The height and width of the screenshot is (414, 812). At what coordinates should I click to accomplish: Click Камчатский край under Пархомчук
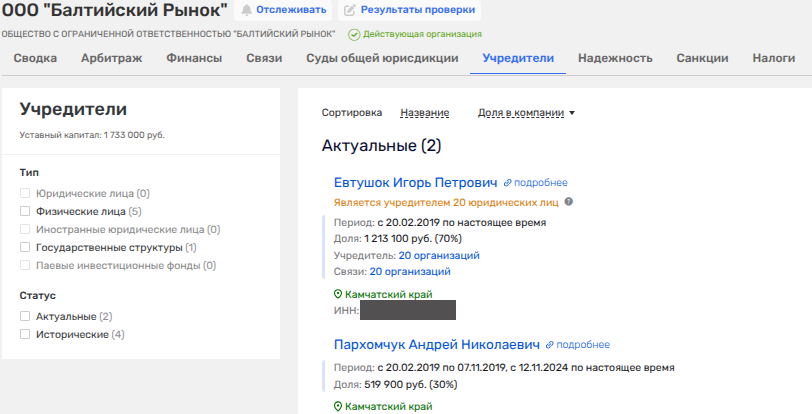388,406
